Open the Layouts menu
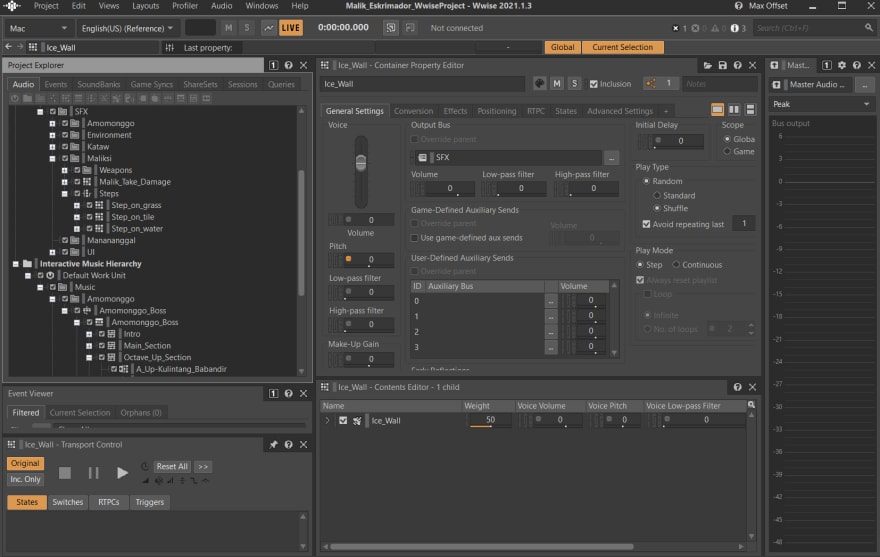Screen dimensions: 880x557 (145, 6)
